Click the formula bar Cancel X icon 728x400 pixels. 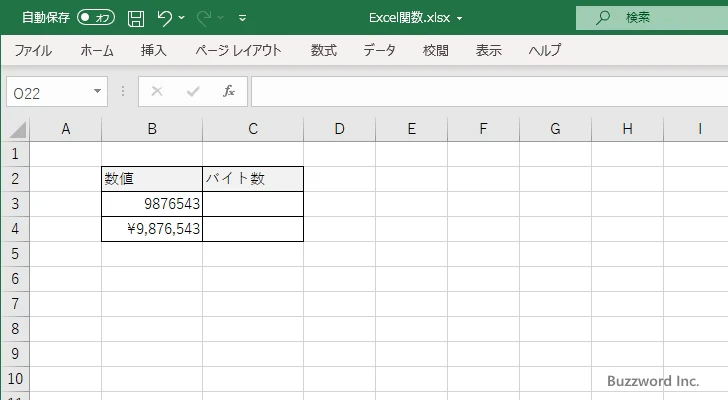pos(157,91)
